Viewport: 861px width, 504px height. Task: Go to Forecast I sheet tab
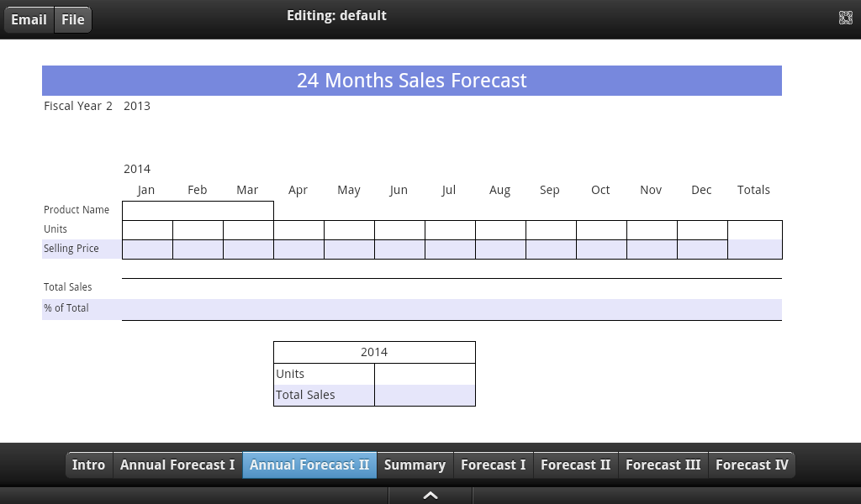(494, 465)
